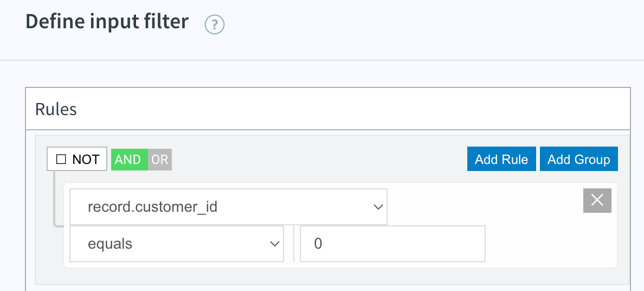The width and height of the screenshot is (644, 291).
Task: Click the divider between operator and value
Action: point(294,244)
